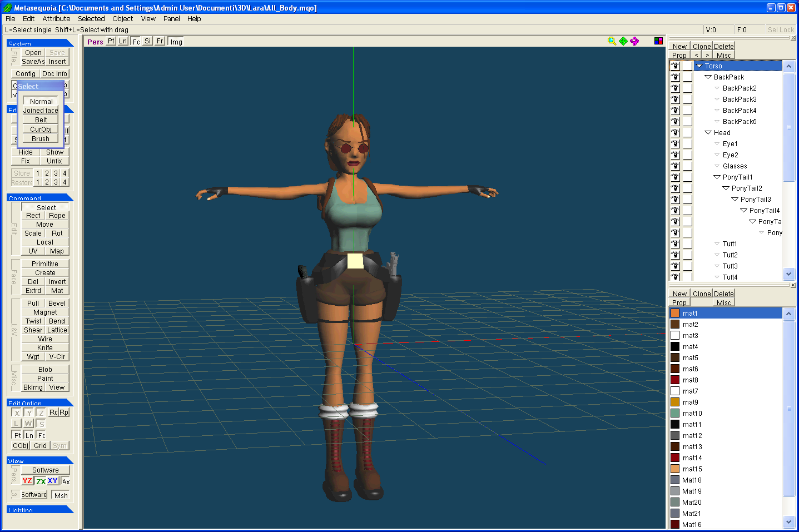Toggle YZ plane view button
Image resolution: width=799 pixels, height=532 pixels.
[27, 481]
